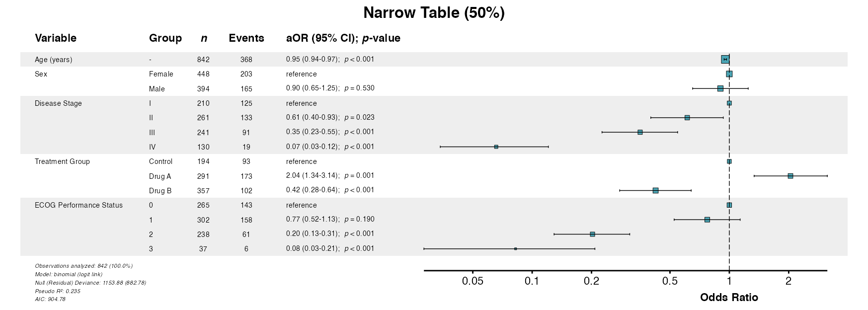Select the "ECOG Performance Status" variable label

point(79,205)
